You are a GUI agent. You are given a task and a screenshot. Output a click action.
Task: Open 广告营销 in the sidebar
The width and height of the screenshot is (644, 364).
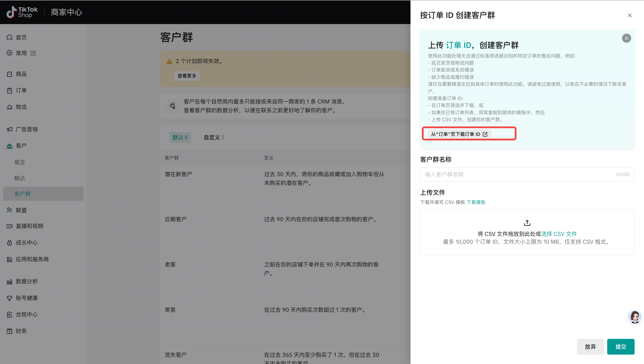coord(27,129)
